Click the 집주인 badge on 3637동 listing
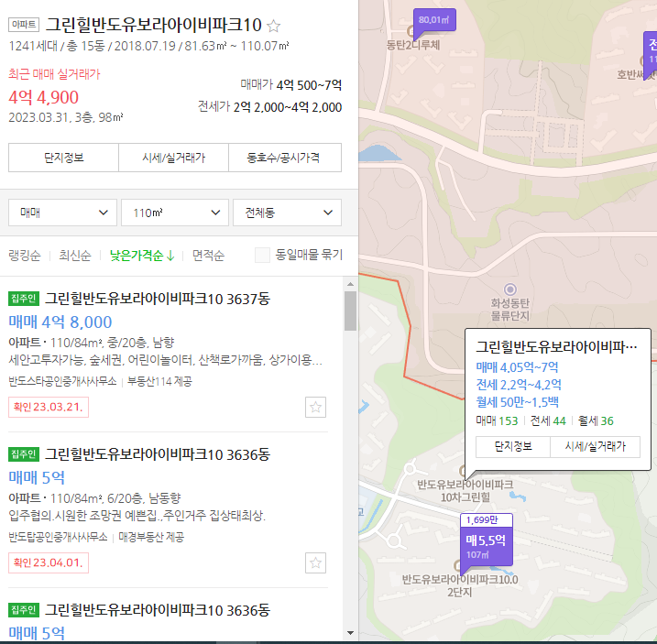Screen dimensions: 657x644 24,299
